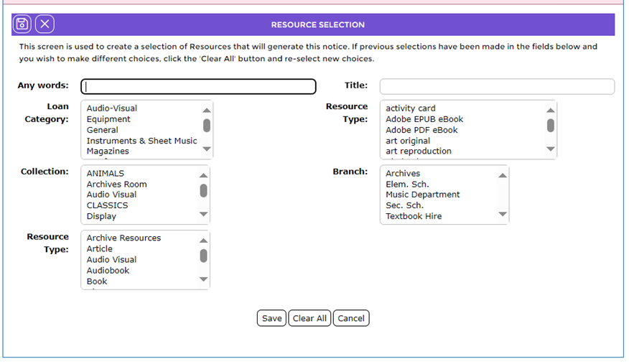629x364 pixels.
Task: Select Article in lower Resource Type list
Action: coord(100,248)
